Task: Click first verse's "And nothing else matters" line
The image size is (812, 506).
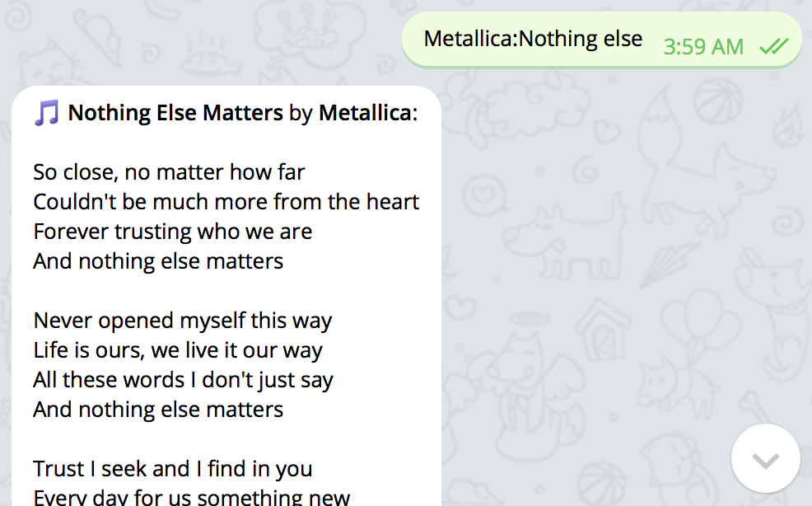Action: point(158,261)
